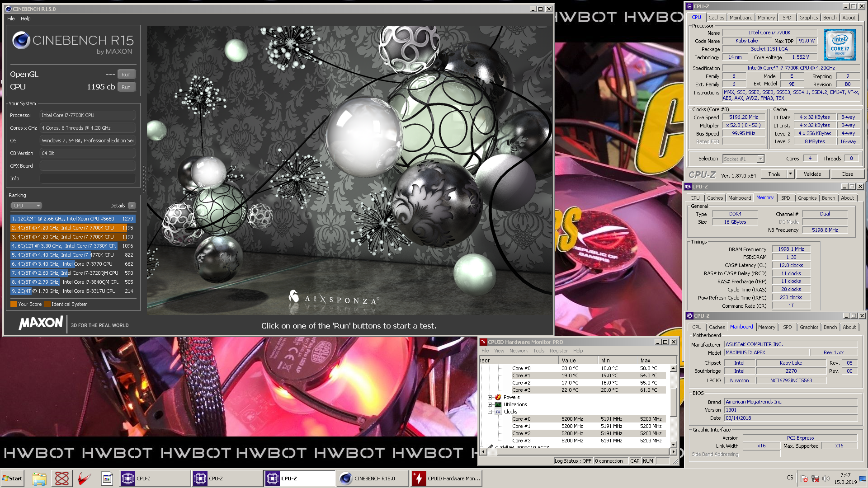
Task: Expand the Utilizations node in HWMonitor
Action: point(490,405)
